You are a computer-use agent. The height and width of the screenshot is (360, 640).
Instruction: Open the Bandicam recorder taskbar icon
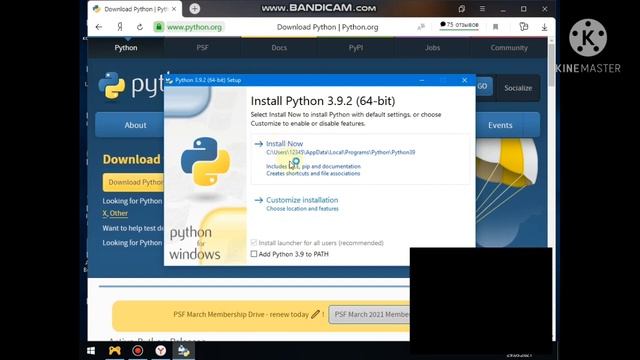click(x=138, y=351)
